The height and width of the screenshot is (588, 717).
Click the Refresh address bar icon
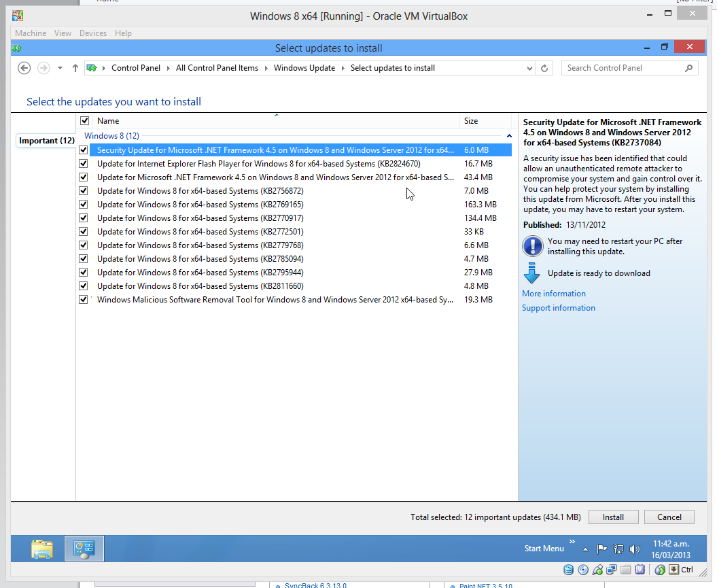tap(544, 68)
